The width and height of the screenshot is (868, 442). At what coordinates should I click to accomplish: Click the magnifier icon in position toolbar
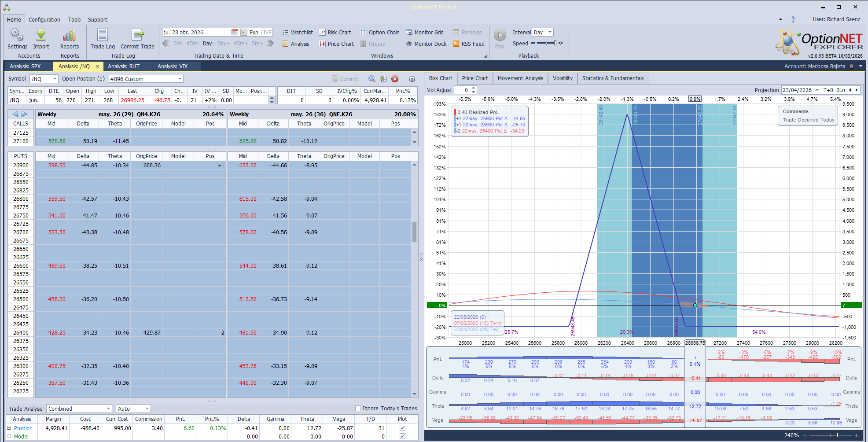point(372,79)
